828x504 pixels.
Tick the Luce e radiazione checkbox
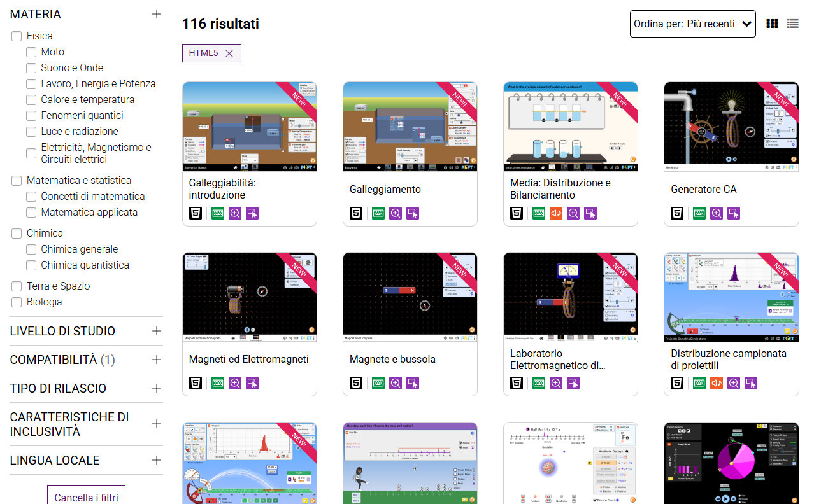[31, 132]
